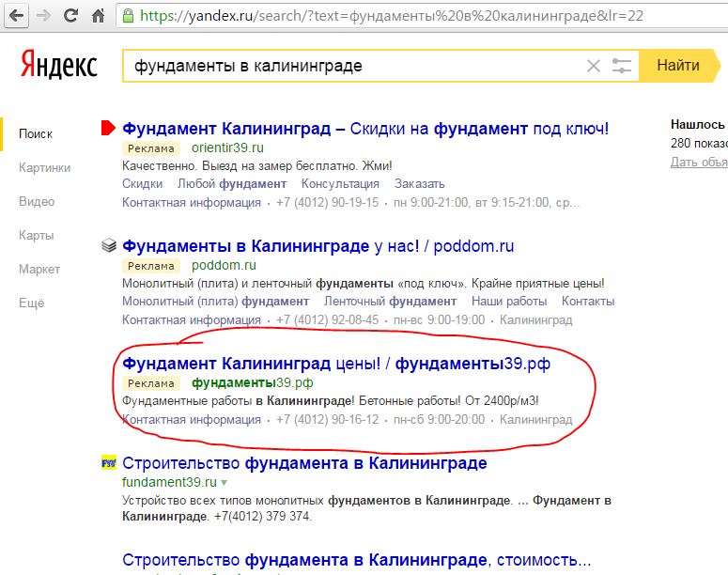Click phone number +7 (4012) 92-08-45
Image resolution: width=728 pixels, height=575 pixels.
click(x=327, y=320)
